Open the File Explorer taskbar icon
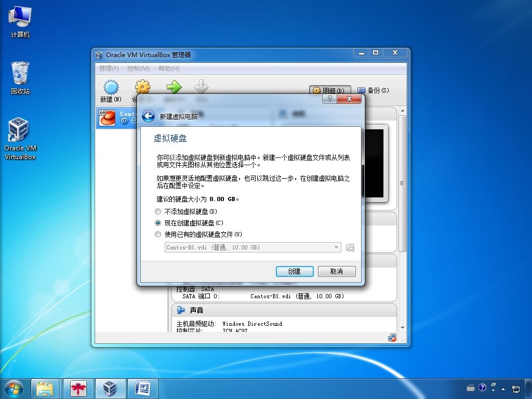532x399 pixels. pos(45,389)
